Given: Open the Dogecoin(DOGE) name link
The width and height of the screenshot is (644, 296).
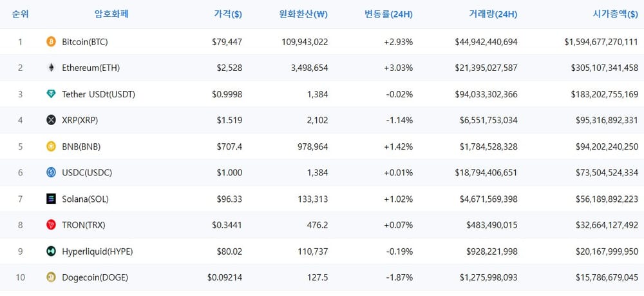Looking at the screenshot, I should (x=95, y=278).
